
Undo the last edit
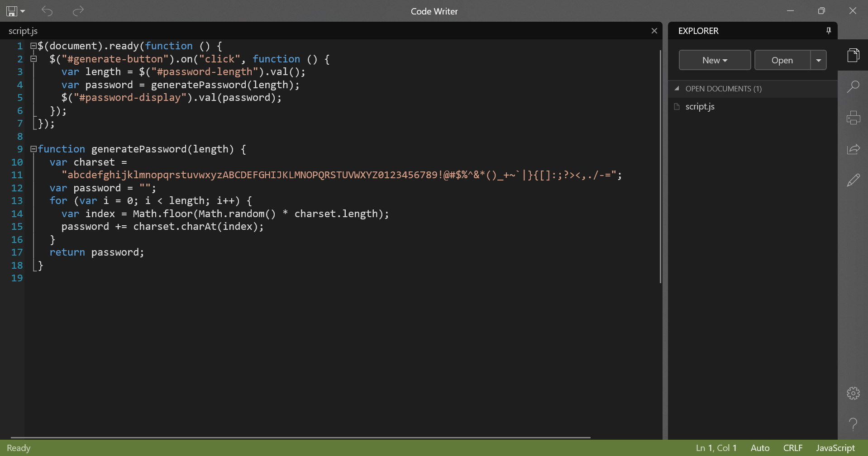click(47, 11)
